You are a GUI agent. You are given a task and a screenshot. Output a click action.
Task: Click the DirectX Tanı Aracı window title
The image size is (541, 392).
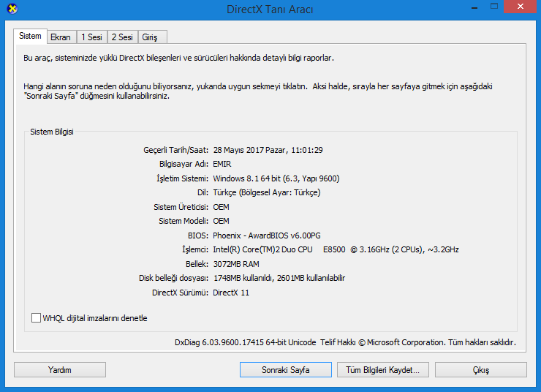coord(270,10)
